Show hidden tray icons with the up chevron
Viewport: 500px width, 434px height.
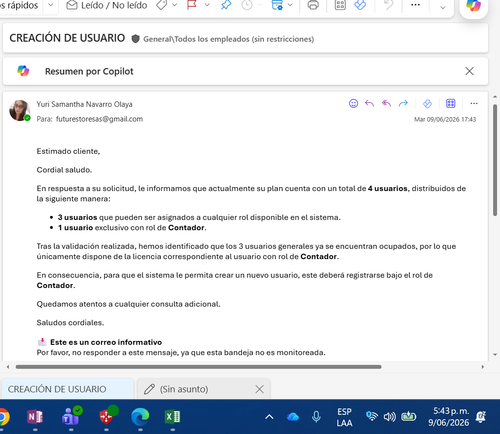(x=269, y=417)
